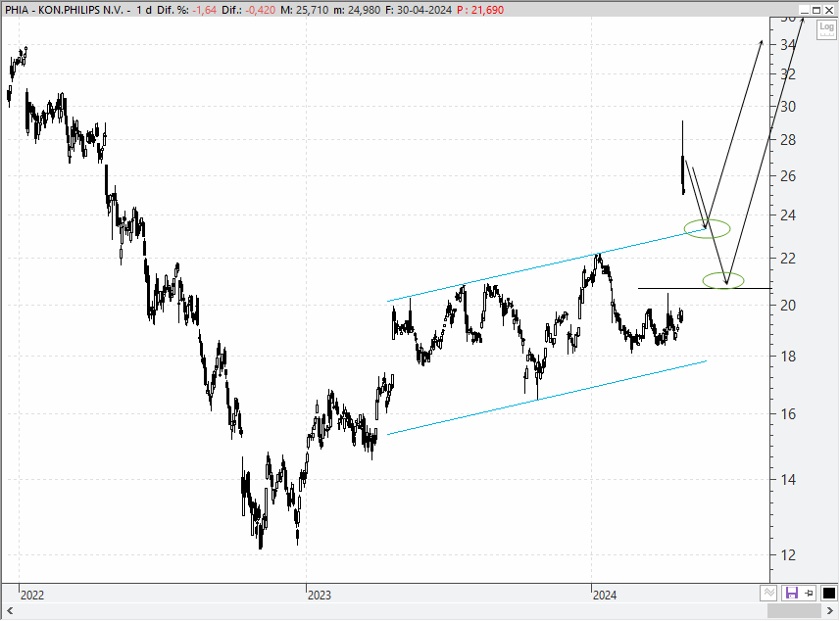Click the 34 price axis label

(x=788, y=45)
